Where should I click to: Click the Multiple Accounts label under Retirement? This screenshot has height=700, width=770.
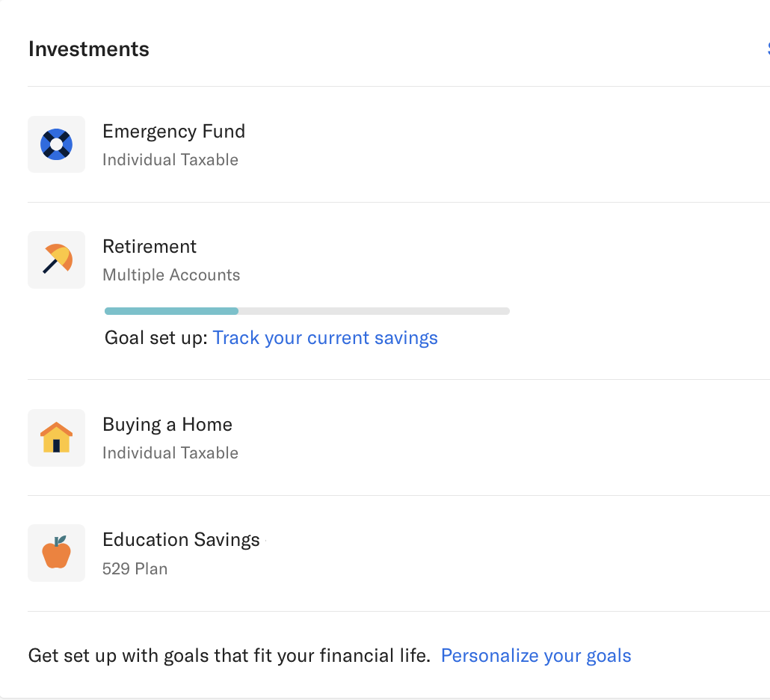(x=171, y=275)
